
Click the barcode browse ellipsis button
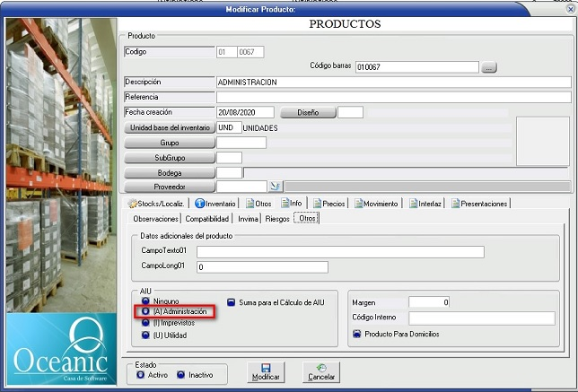point(488,66)
